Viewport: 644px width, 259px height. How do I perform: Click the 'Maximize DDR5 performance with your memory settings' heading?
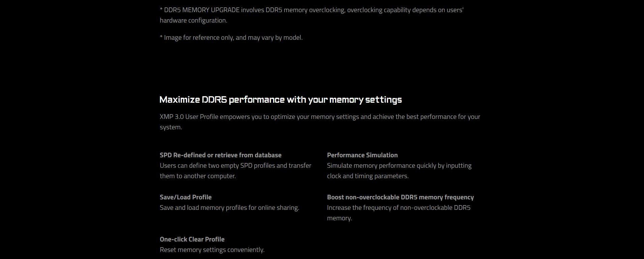[x=281, y=100]
